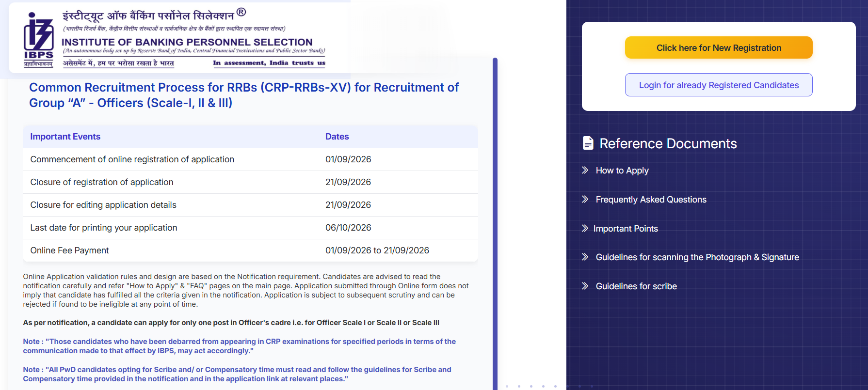Viewport: 868px width, 390px height.
Task: Click chevron icon beside Important Points
Action: point(585,228)
